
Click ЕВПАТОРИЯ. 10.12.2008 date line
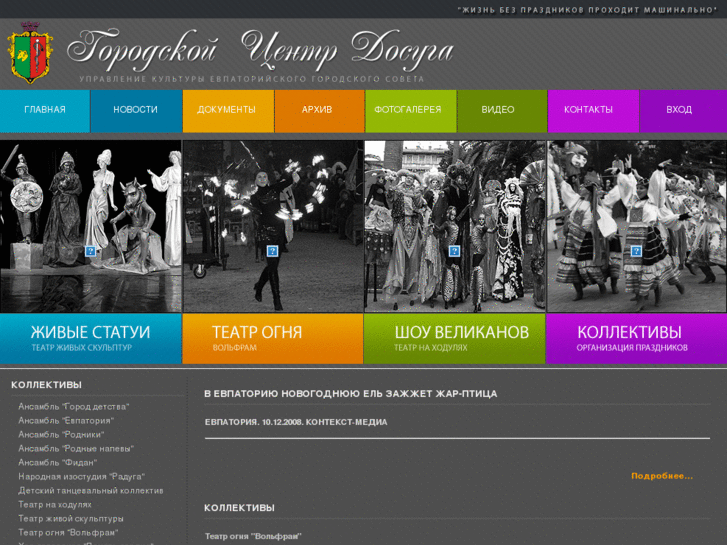click(296, 422)
